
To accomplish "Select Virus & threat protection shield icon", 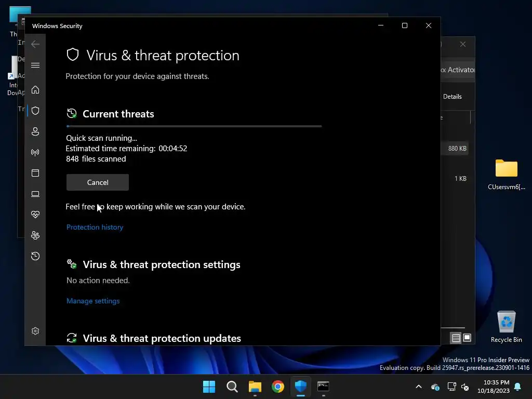I will [35, 111].
